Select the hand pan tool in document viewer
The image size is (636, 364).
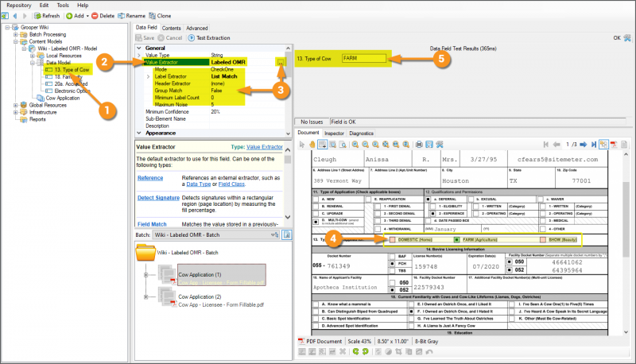pyautogui.click(x=312, y=145)
